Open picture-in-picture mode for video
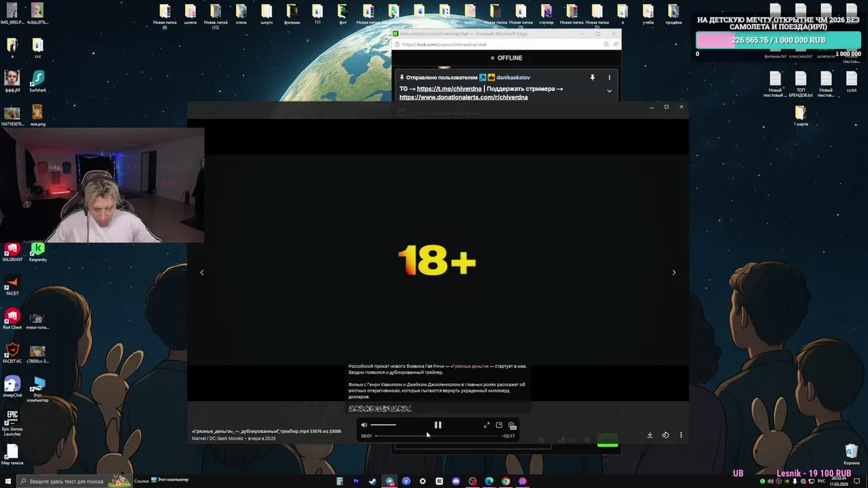Image resolution: width=868 pixels, height=488 pixels. 499,425
